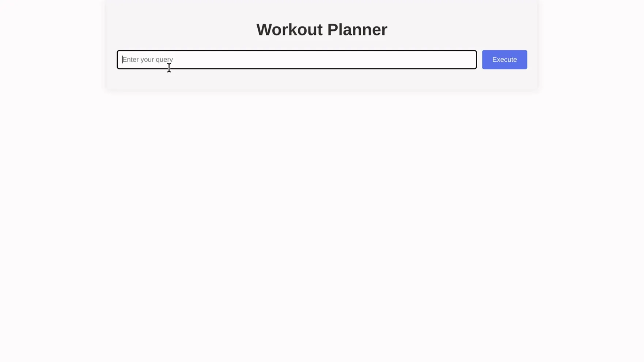Viewport: 644px width, 362px height.
Task: Click the gray panel background area
Action: click(321, 81)
